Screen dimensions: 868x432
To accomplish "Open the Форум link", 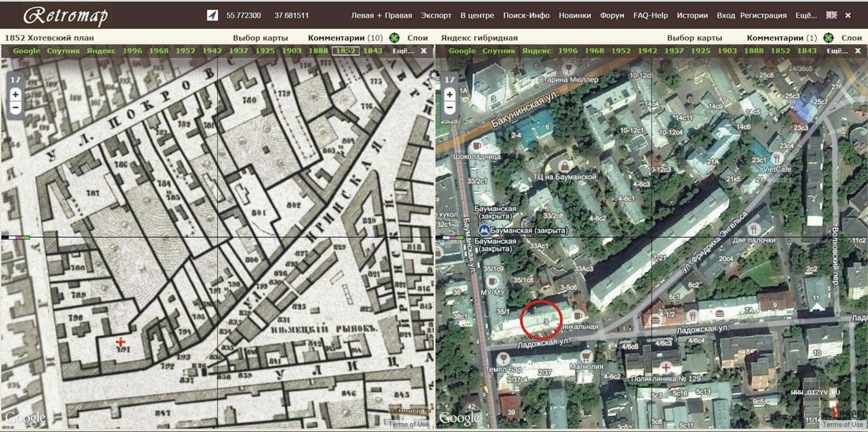I will 612,15.
